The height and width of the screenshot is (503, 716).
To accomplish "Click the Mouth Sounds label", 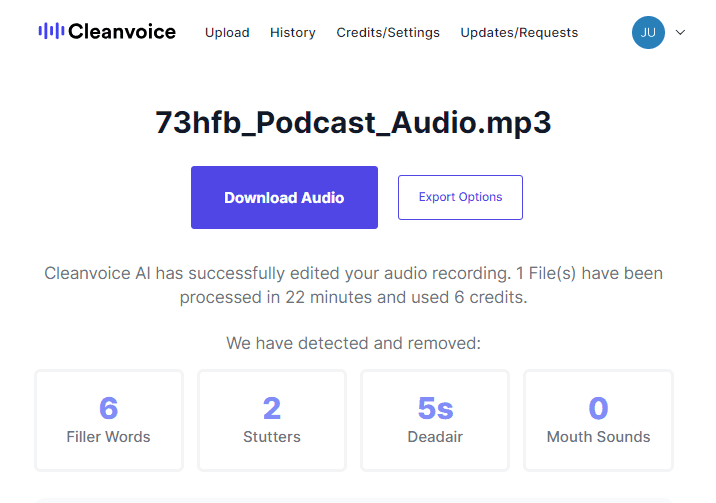I will 598,437.
